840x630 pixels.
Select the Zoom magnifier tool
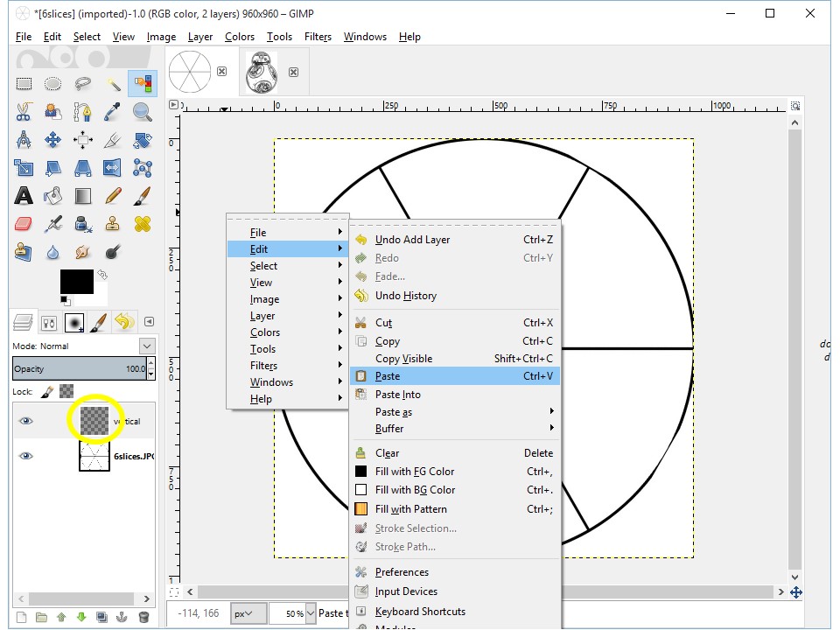click(142, 111)
